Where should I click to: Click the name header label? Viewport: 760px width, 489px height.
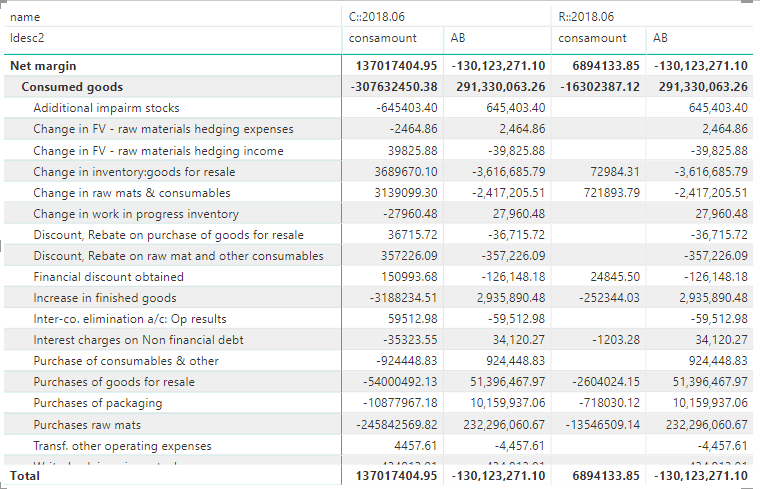[x=25, y=17]
